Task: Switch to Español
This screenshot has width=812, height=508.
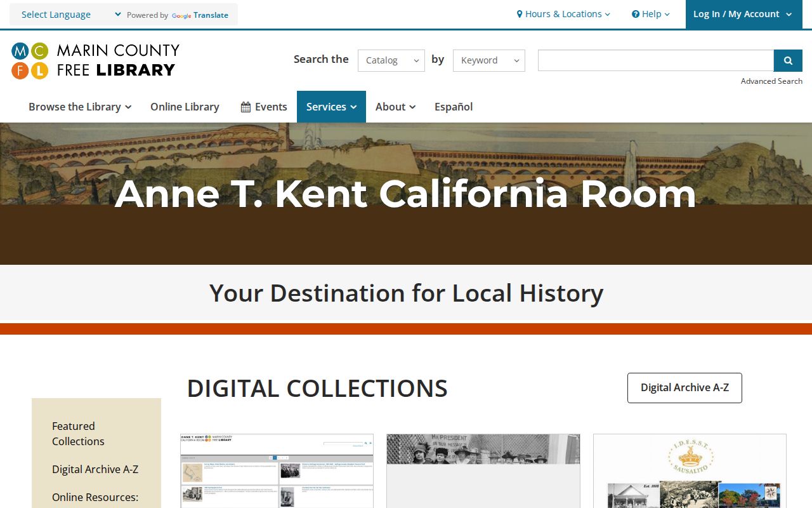Action: click(454, 107)
